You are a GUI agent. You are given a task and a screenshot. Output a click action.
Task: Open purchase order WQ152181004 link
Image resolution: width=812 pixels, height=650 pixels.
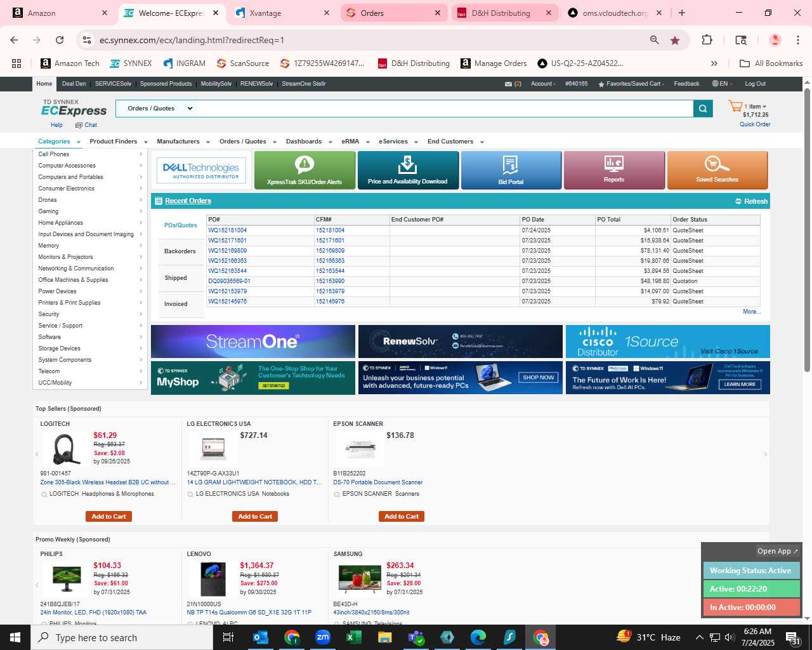228,230
